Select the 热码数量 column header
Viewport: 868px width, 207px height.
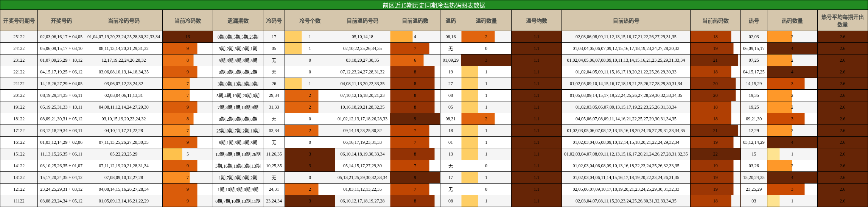(x=792, y=21)
